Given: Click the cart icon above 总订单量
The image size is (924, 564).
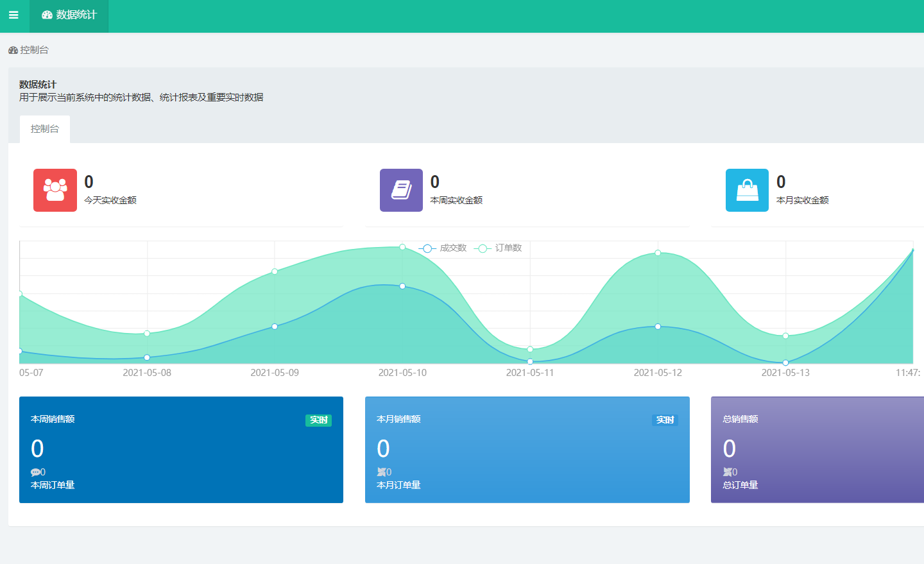Looking at the screenshot, I should (727, 472).
